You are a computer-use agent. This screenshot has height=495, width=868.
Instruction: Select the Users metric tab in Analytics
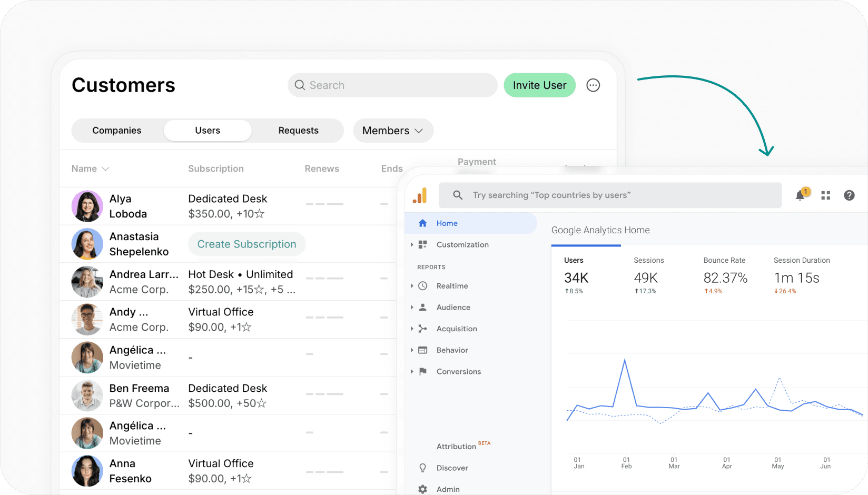pos(586,275)
